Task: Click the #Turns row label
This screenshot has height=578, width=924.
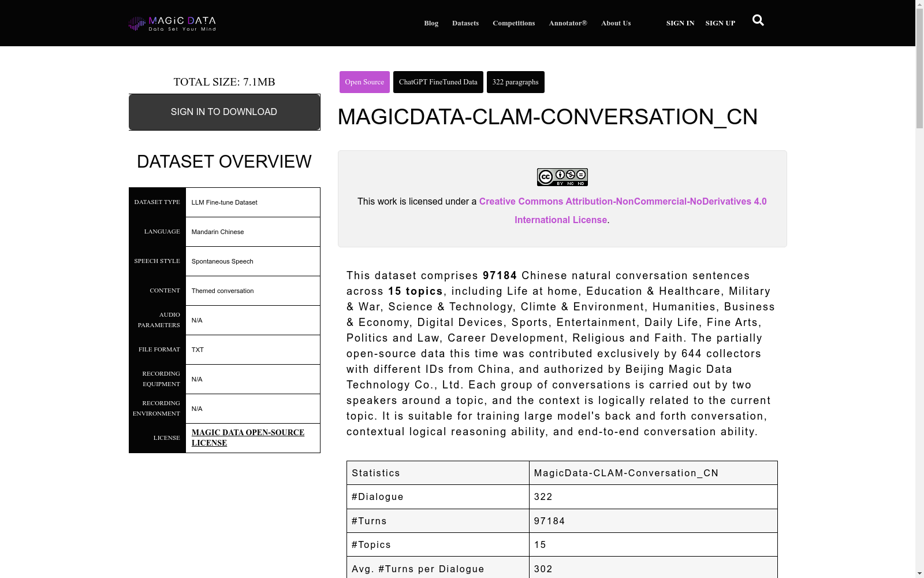Action: click(x=369, y=521)
